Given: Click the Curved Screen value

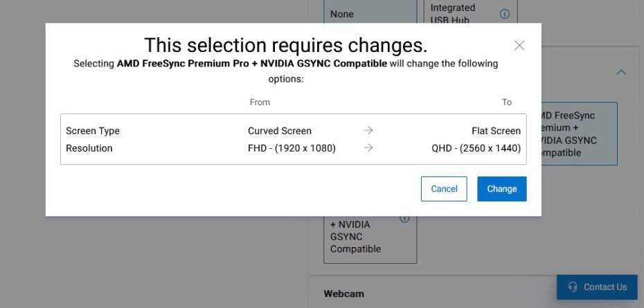Looking at the screenshot, I should [x=280, y=131].
